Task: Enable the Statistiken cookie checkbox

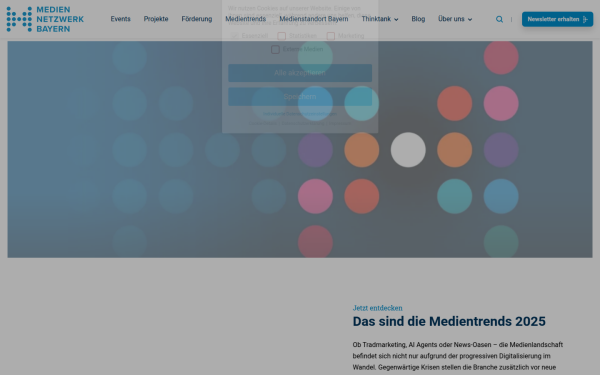Action: pos(282,36)
